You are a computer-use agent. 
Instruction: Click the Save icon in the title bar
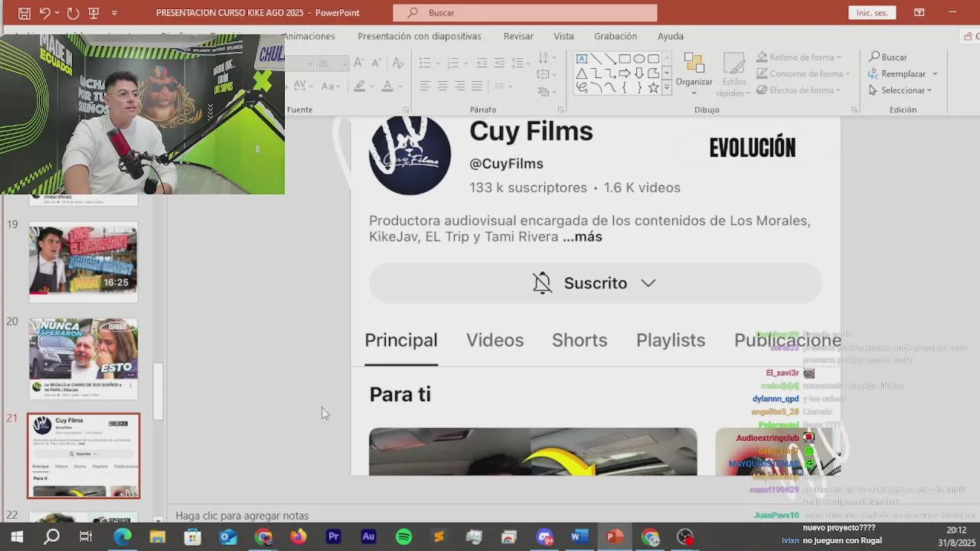coord(24,13)
